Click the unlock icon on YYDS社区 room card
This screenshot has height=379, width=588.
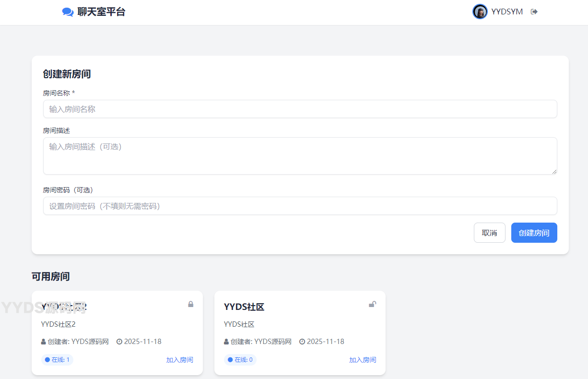[x=373, y=304]
